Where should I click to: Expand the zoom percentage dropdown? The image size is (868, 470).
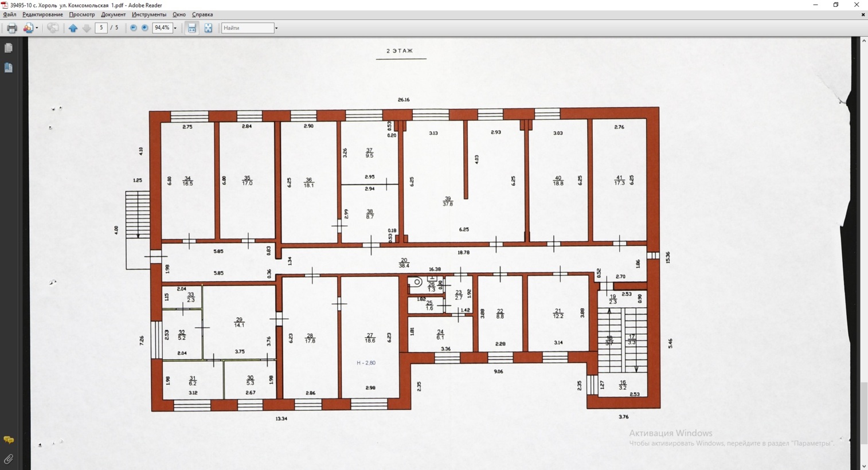pos(175,28)
